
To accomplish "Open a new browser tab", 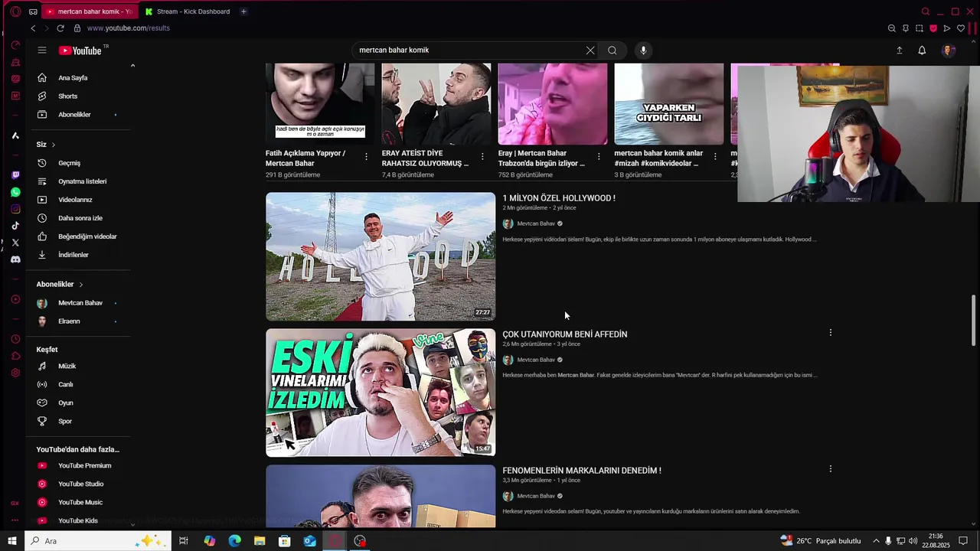I will [x=243, y=11].
